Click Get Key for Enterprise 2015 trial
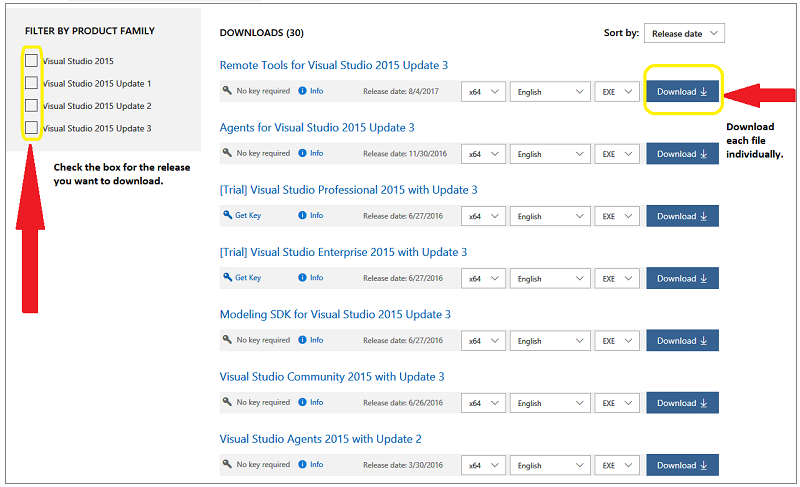 click(x=242, y=277)
